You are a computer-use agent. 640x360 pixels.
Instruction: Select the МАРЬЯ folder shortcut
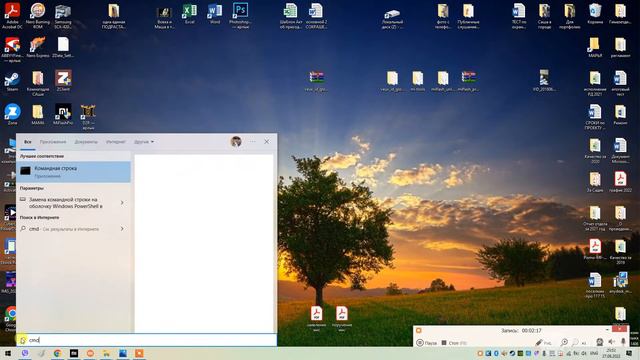[x=595, y=47]
